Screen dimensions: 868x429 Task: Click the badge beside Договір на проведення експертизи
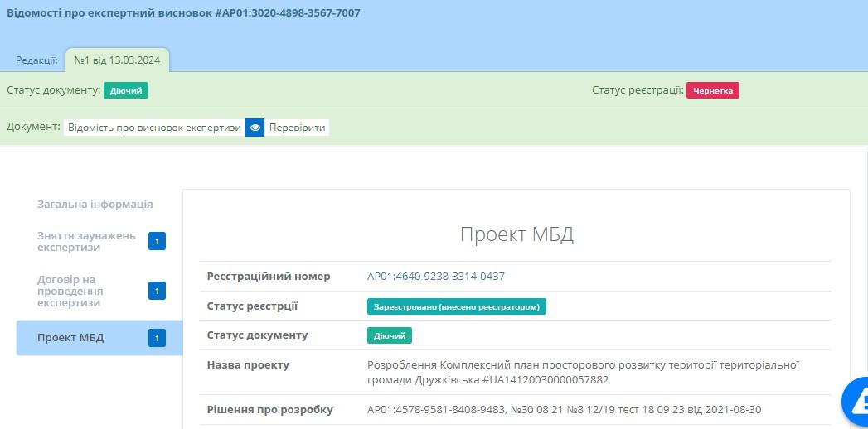tap(158, 291)
